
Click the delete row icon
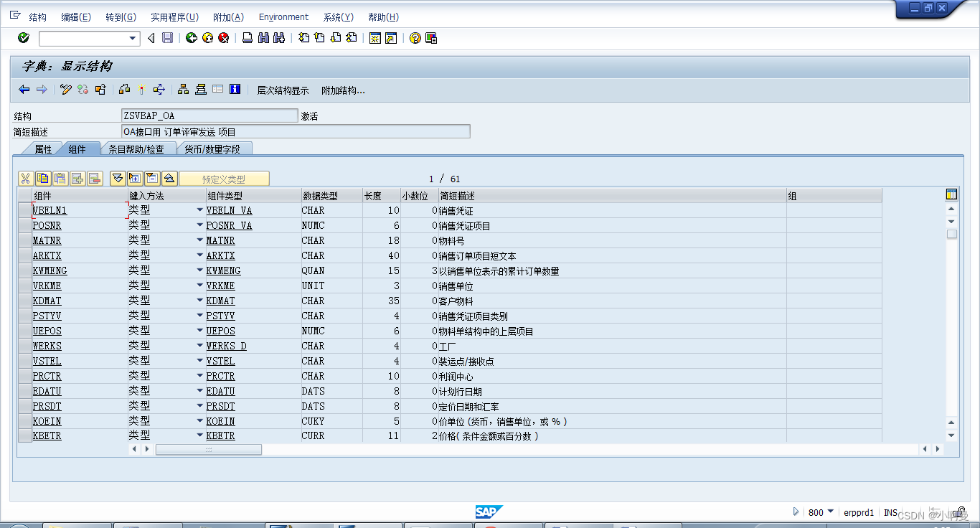[94, 178]
